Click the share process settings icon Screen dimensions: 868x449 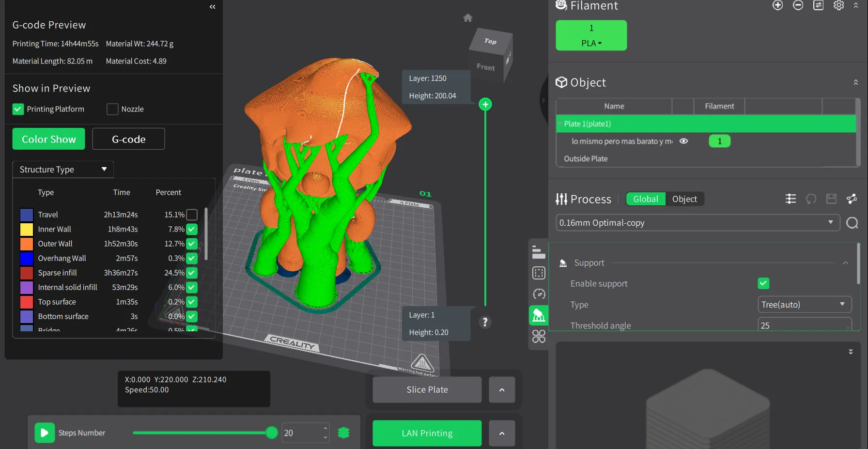coord(852,199)
